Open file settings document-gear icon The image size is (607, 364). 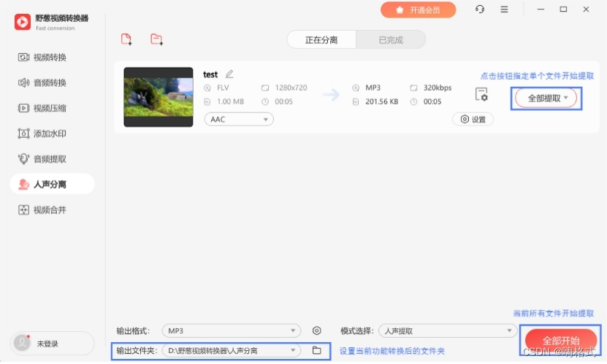[481, 94]
